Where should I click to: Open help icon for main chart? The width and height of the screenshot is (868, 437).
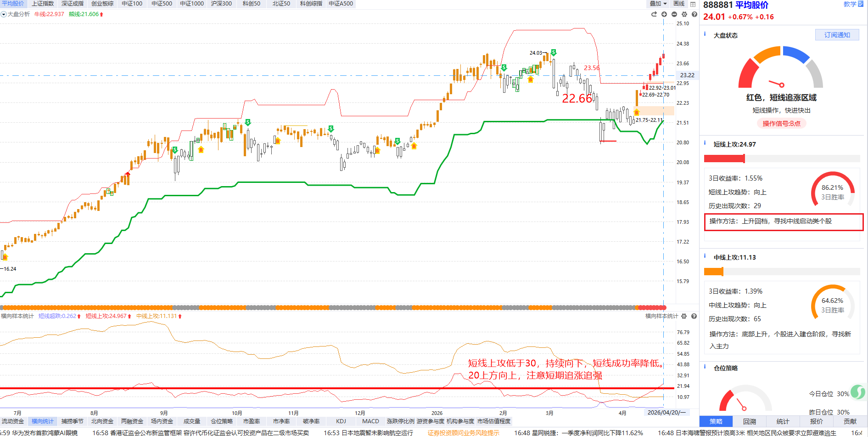[694, 14]
